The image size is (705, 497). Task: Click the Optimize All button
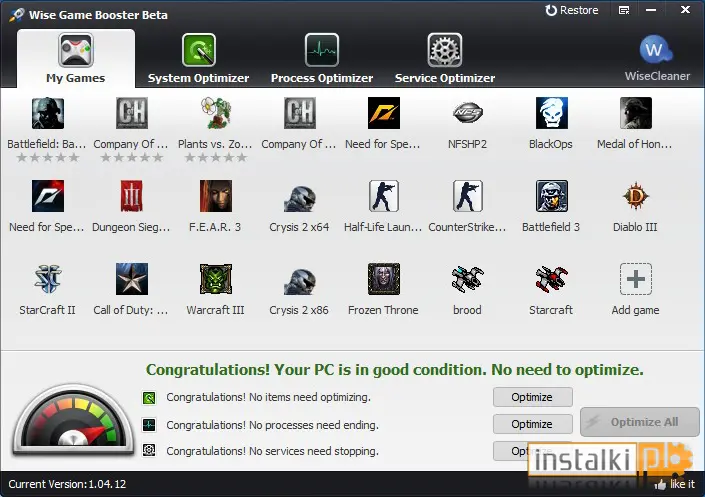(x=640, y=422)
